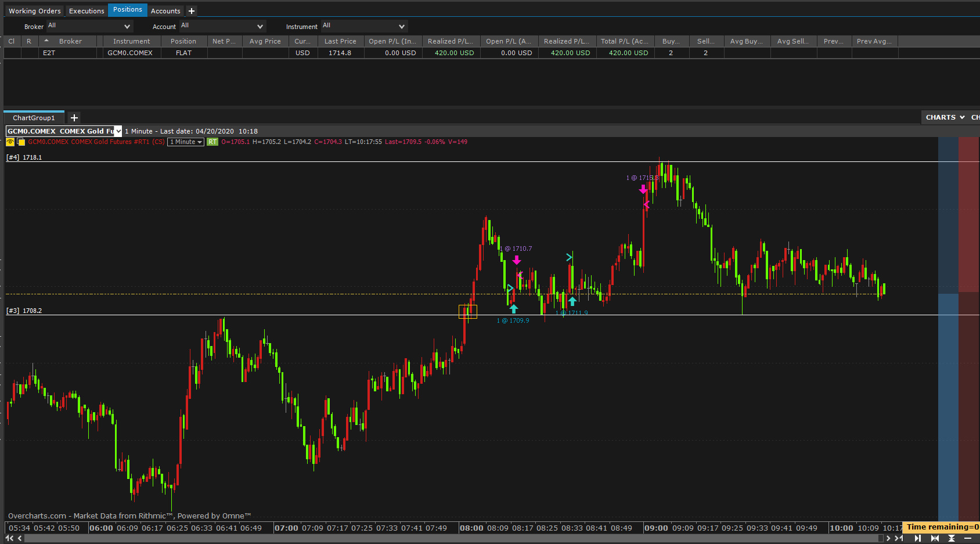Sort by the Position column header
Screen dimensions: 980x544
183,41
